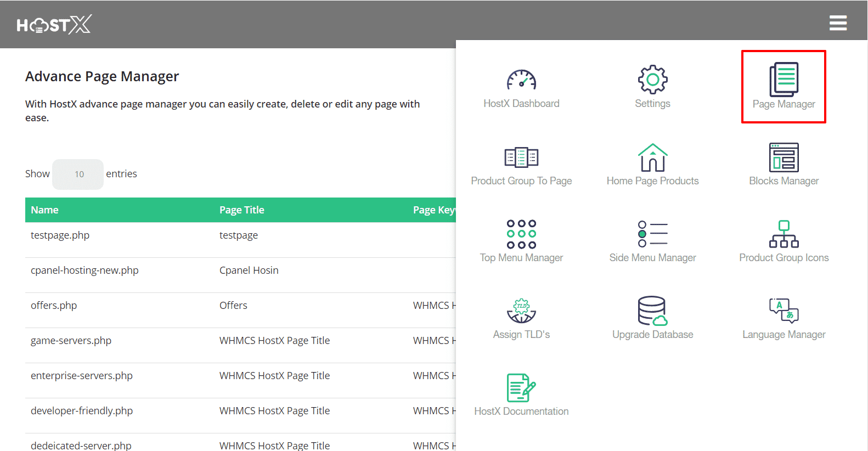Toggle the hamburger menu button
The width and height of the screenshot is (868, 451).
[838, 23]
